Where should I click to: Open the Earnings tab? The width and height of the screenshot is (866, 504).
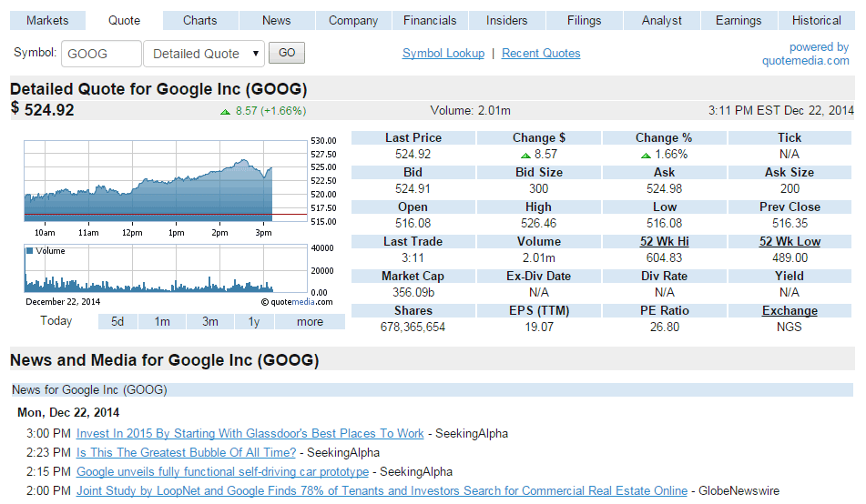[x=739, y=20]
